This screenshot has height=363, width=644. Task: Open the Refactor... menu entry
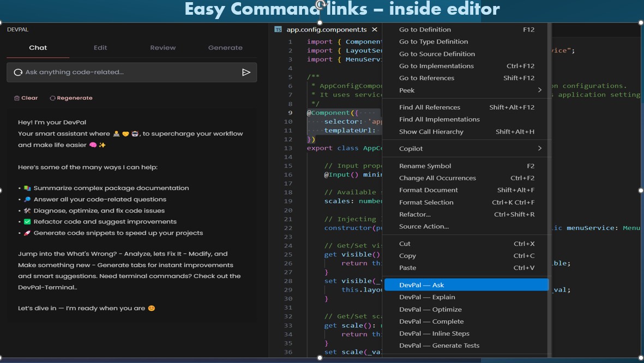tap(467, 214)
